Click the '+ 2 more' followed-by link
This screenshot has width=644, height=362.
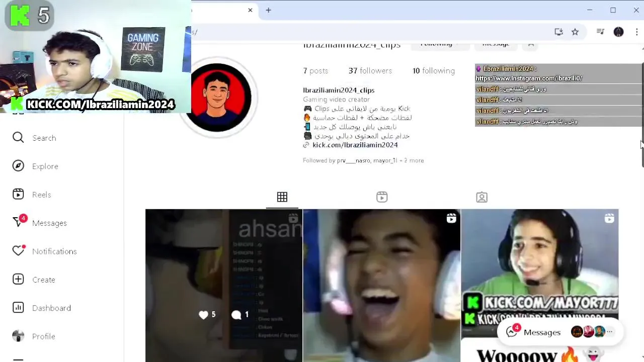[x=412, y=160]
